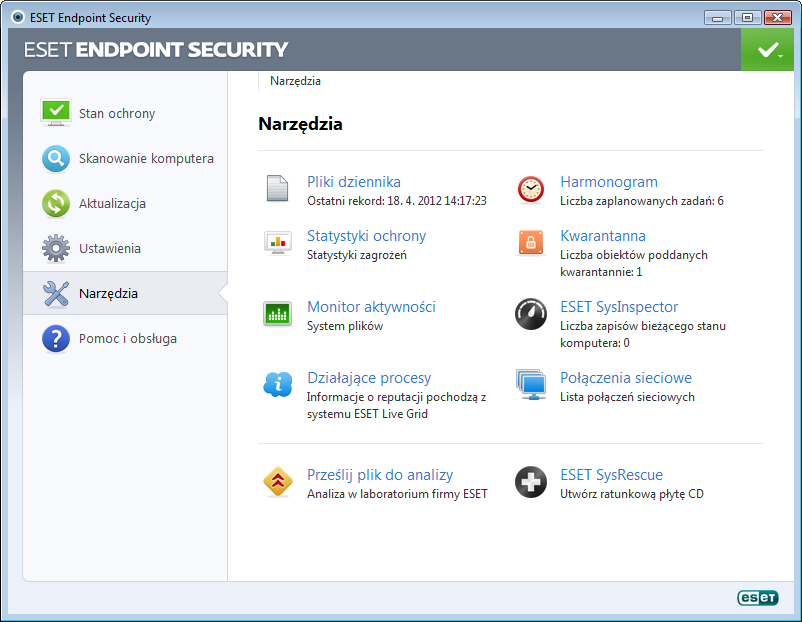The image size is (802, 622).
Task: Launch ESET SysInspector link
Action: click(x=619, y=306)
